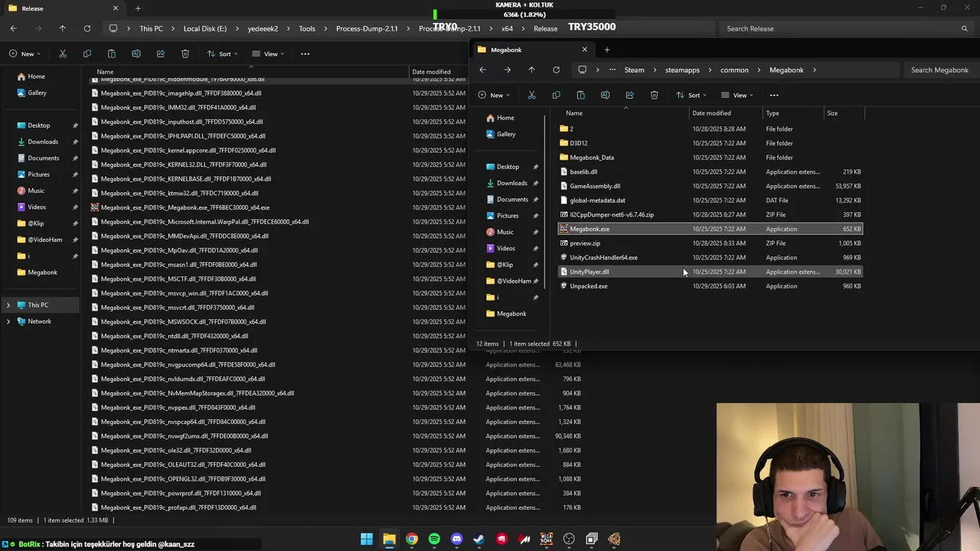Copy selection in the Release window toolbar
This screenshot has width=980, height=551.
[87, 54]
